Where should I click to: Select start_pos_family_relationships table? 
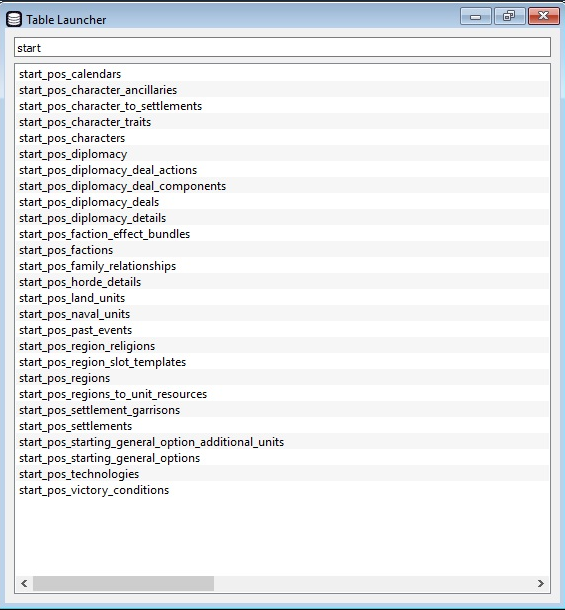click(x=282, y=266)
